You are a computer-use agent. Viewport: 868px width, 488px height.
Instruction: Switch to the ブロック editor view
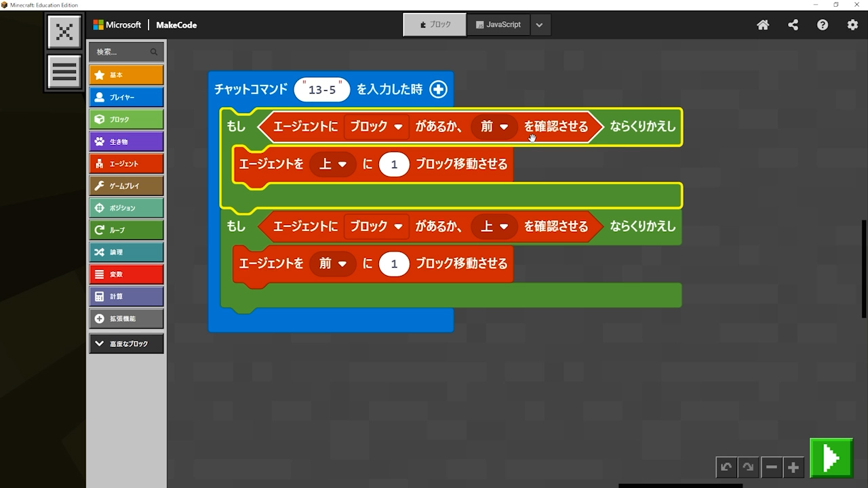coord(435,24)
